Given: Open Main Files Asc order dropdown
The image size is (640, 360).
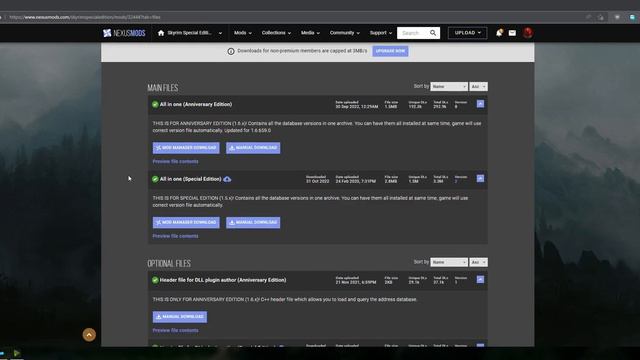Looking at the screenshot, I should [x=478, y=87].
